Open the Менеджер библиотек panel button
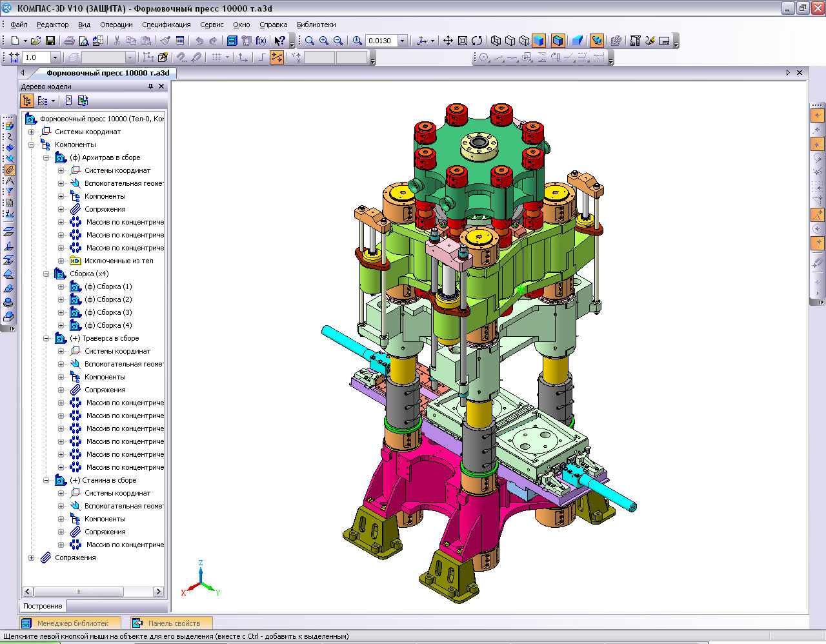This screenshot has width=826, height=644. pos(70,623)
